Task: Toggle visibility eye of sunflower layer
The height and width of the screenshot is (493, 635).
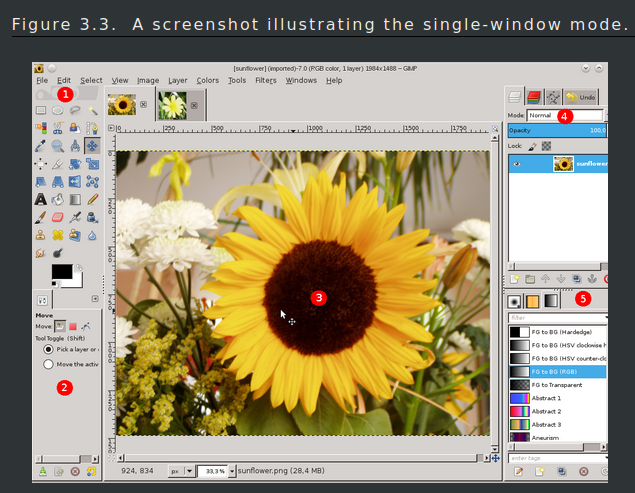Action: (x=517, y=164)
